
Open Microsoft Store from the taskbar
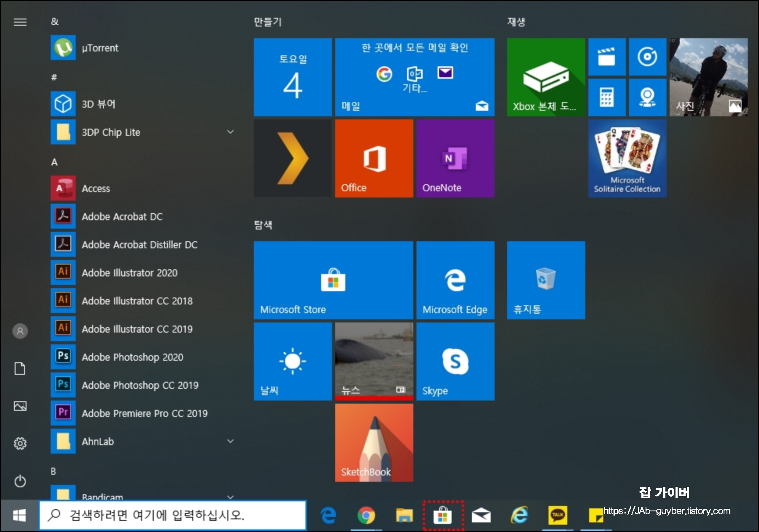443,515
